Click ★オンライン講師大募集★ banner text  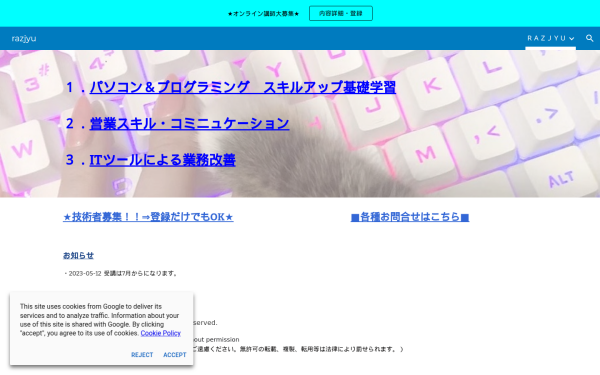(263, 13)
